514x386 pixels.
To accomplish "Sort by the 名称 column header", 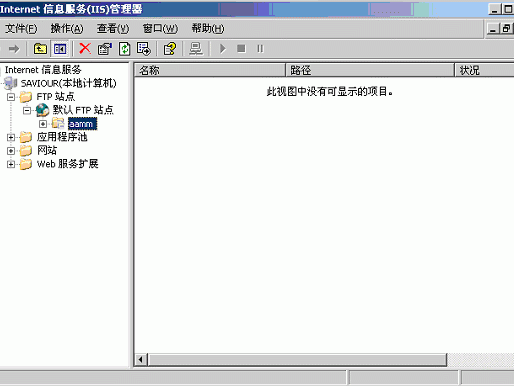I will (x=210, y=70).
